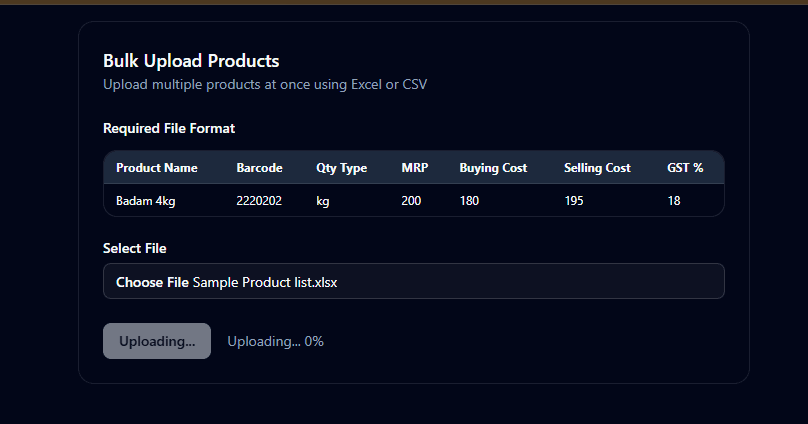Click the selling cost value 195
Image resolution: width=808 pixels, height=424 pixels.
click(x=574, y=201)
